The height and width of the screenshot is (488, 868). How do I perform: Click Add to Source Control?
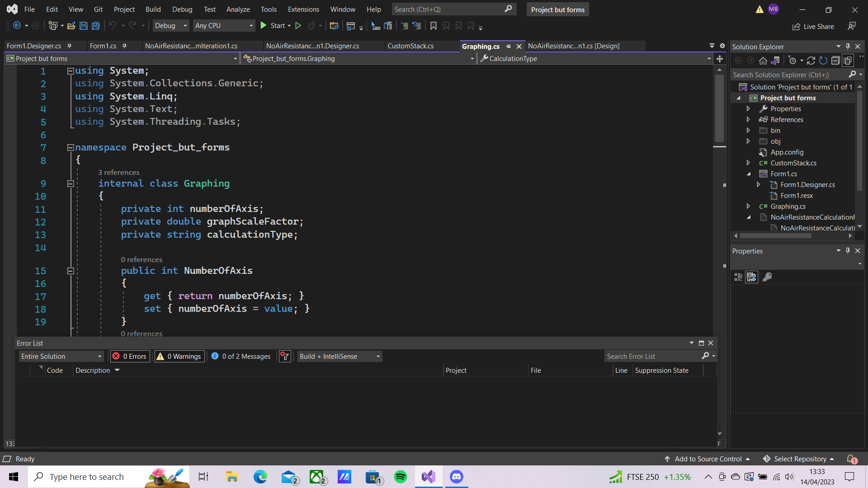click(708, 459)
